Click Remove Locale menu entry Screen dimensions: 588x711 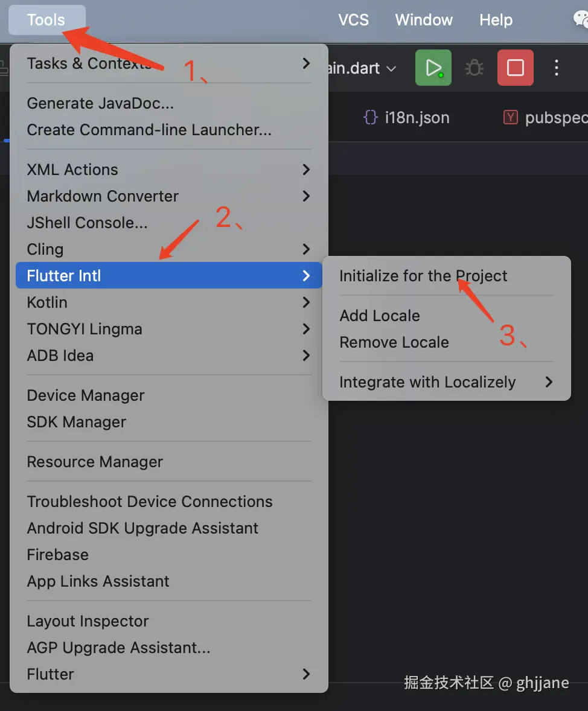(x=394, y=342)
